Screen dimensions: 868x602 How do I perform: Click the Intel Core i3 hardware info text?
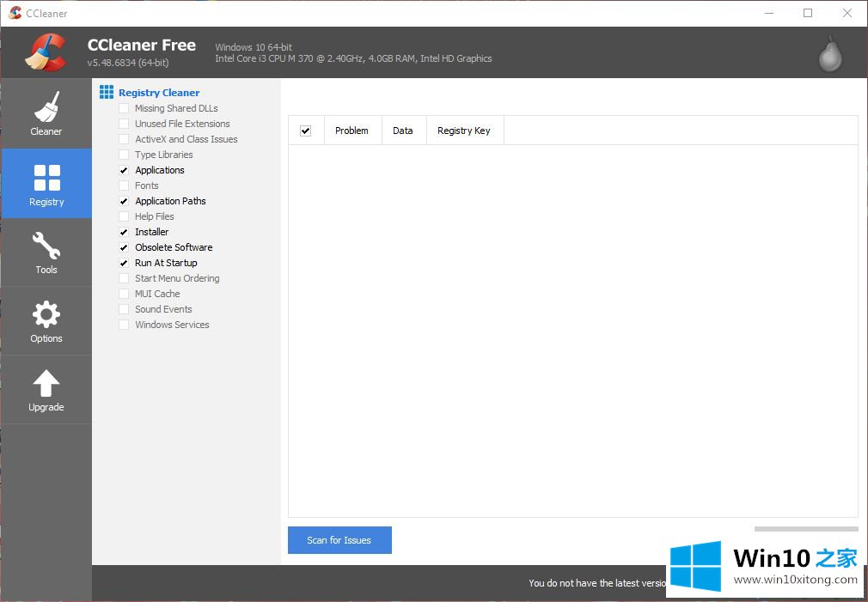pyautogui.click(x=353, y=58)
